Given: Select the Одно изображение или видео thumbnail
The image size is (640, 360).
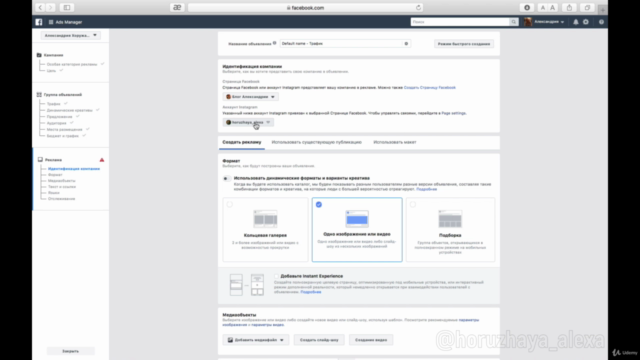Looking at the screenshot, I should click(357, 219).
